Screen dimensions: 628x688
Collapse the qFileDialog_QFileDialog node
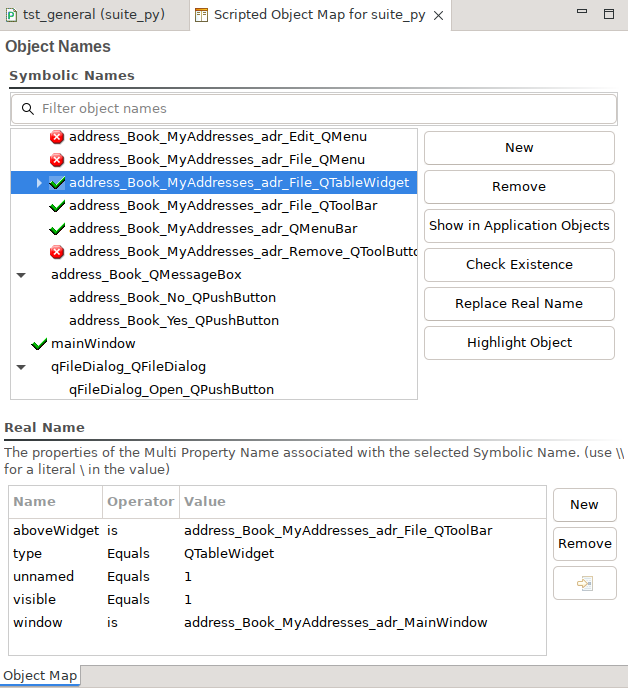coord(21,367)
